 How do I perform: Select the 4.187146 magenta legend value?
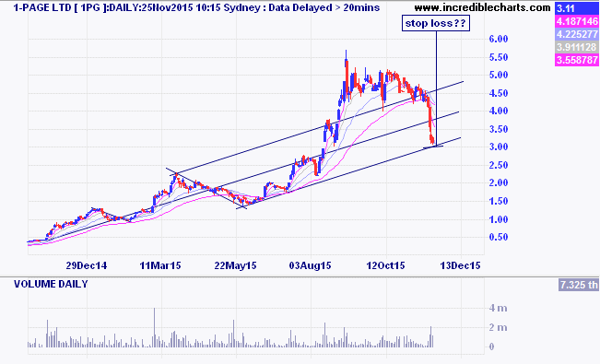[577, 21]
